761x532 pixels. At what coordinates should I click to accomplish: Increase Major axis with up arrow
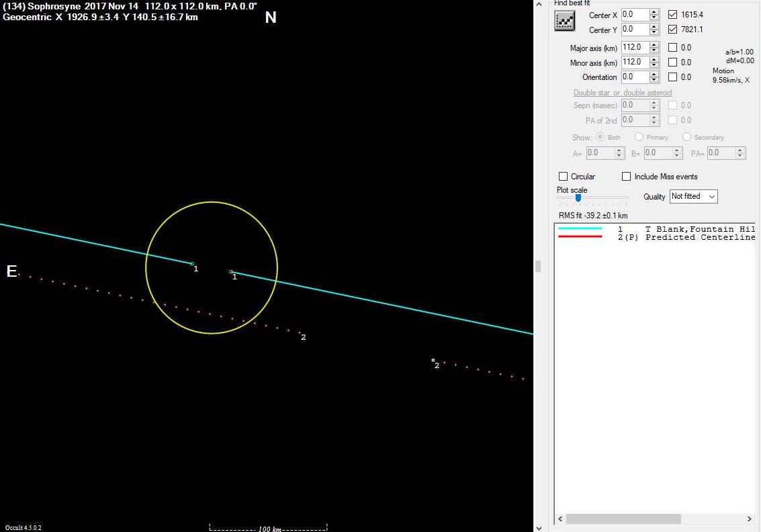654,44
